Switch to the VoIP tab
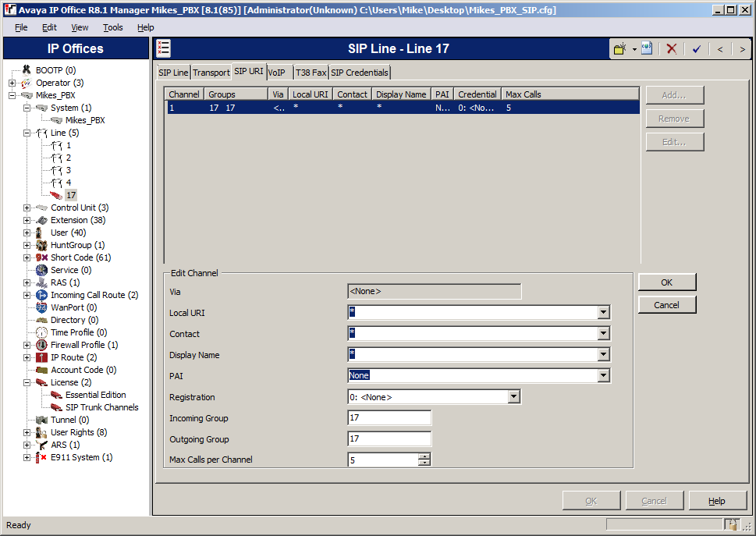 [x=277, y=73]
